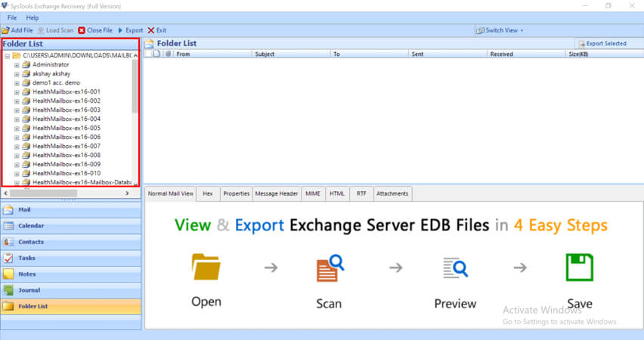The width and height of the screenshot is (644, 340).
Task: Select HealthMailbox-ex16-009 in the tree
Action: (67, 164)
